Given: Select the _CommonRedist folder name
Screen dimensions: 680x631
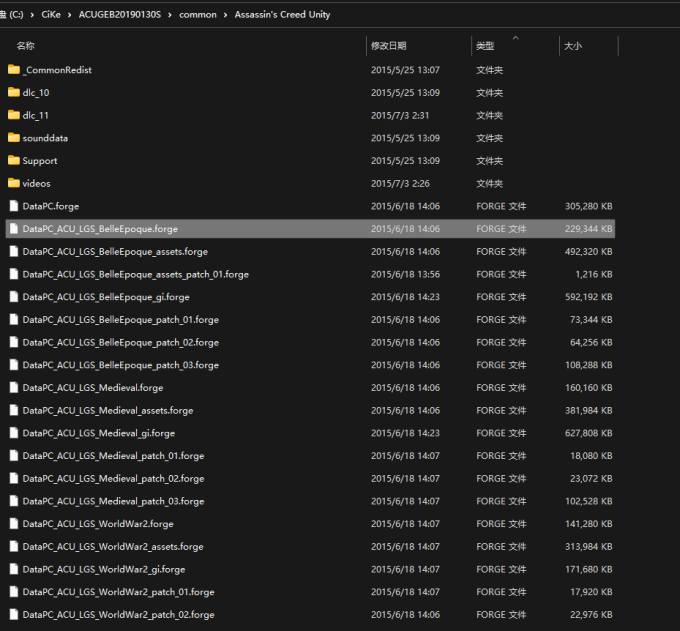Looking at the screenshot, I should [x=57, y=70].
